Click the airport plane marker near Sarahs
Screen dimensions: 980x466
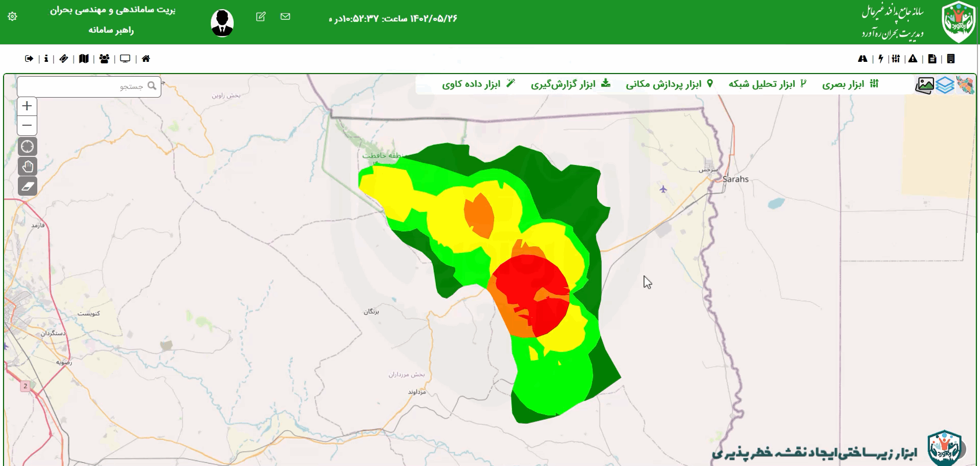pos(663,190)
